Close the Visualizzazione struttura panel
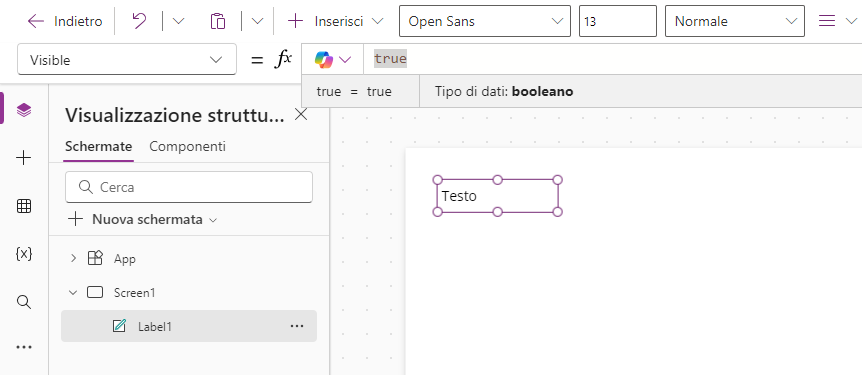 click(301, 115)
